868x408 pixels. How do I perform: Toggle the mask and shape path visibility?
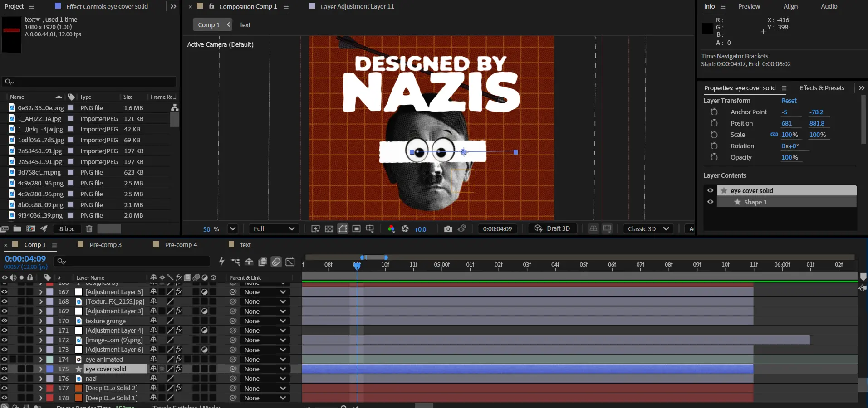coord(343,229)
